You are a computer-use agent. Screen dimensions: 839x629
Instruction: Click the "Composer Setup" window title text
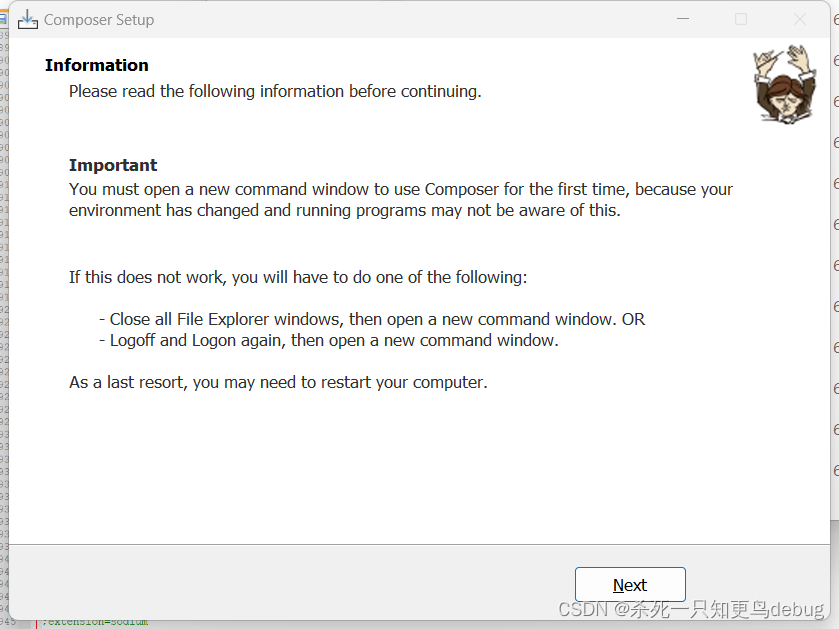99,20
